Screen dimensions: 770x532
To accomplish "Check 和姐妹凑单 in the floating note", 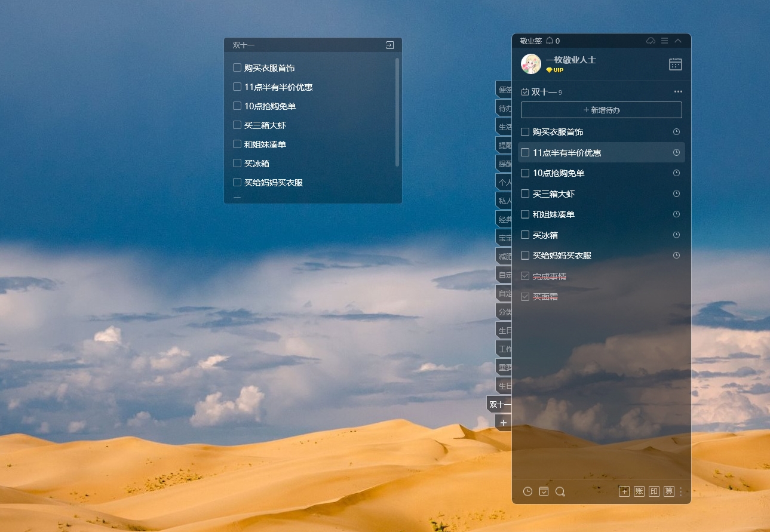I will click(237, 144).
